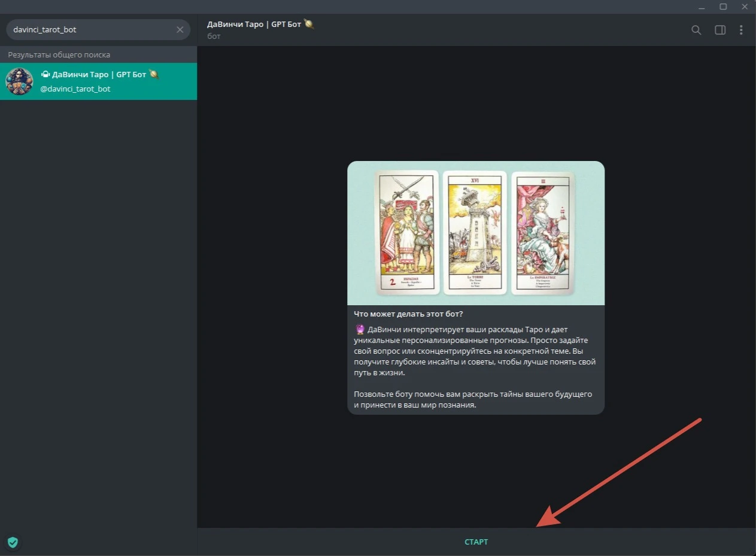Viewport: 756px width, 556px height.
Task: Minimize the Telegram window
Action: pos(702,7)
